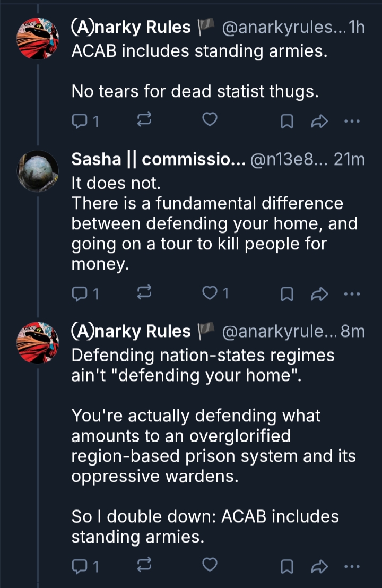This screenshot has width=382, height=588.
Task: Open Anarky Rules avatar on first post
Action: pyautogui.click(x=38, y=38)
